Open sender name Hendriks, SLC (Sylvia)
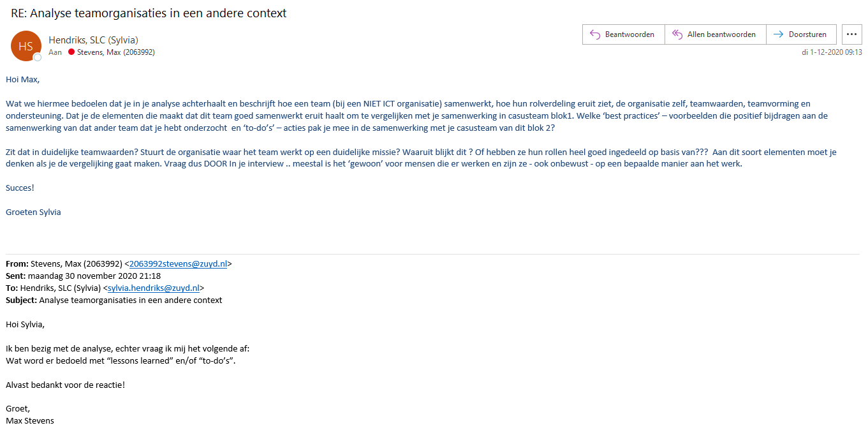This screenshot has width=868, height=444. pos(93,40)
